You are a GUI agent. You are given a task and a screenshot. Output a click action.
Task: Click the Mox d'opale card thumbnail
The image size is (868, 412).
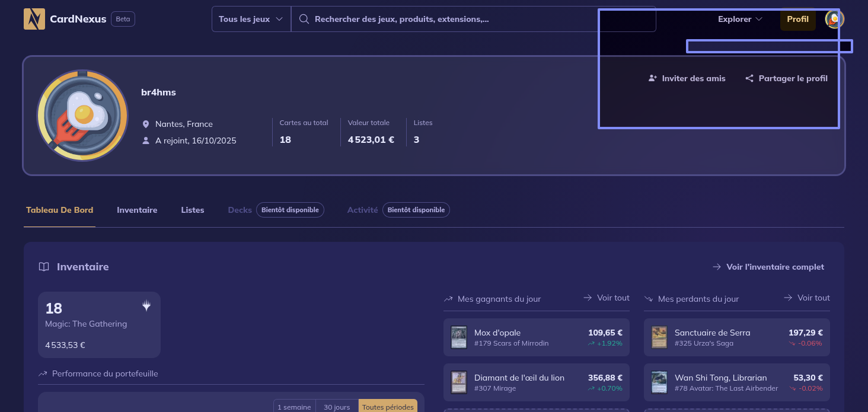coord(459,337)
